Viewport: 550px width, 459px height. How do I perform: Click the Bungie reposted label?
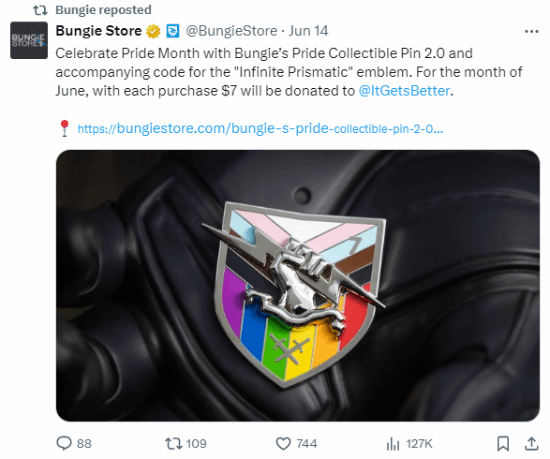pyautogui.click(x=103, y=10)
